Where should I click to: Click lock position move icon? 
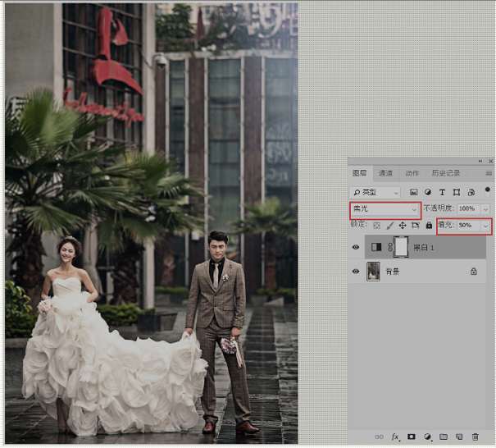403,226
